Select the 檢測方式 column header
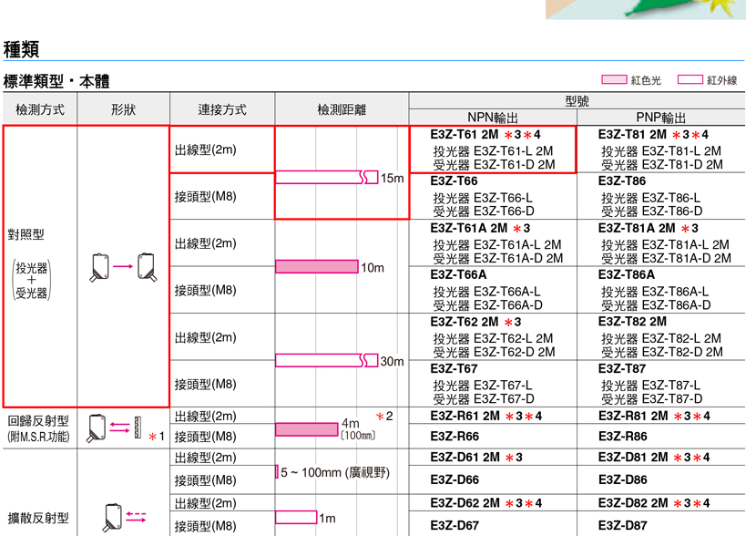The height and width of the screenshot is (536, 756). pos(40,109)
